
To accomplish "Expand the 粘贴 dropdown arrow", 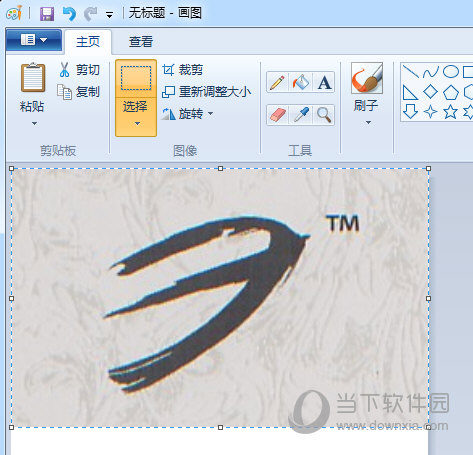I will pos(34,123).
